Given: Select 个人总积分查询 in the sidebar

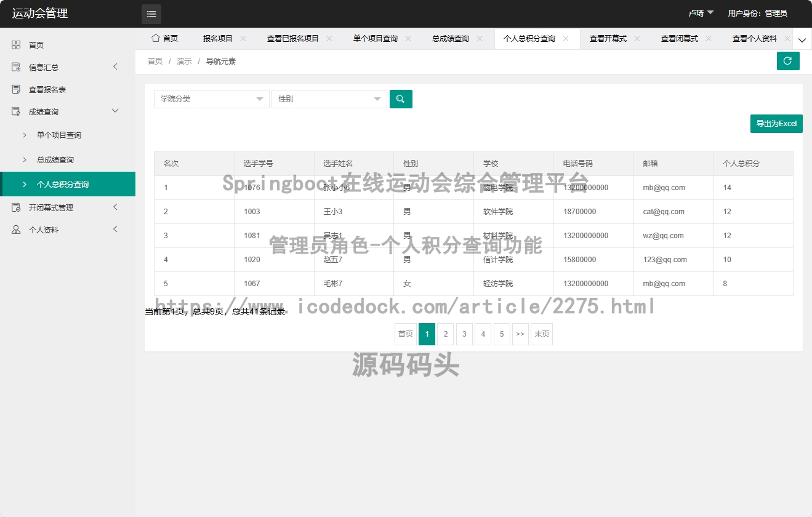Looking at the screenshot, I should click(x=68, y=184).
